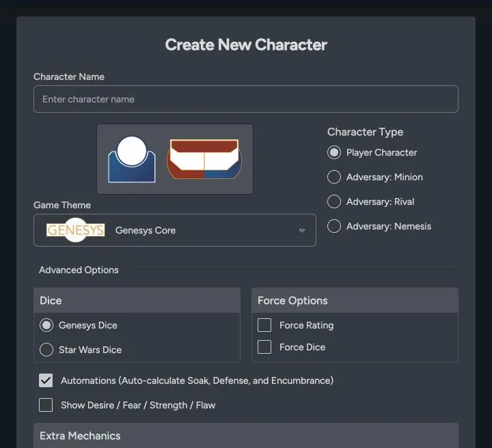Image resolution: width=492 pixels, height=448 pixels.
Task: Select the Star Wars Dice option
Action: [x=46, y=350]
